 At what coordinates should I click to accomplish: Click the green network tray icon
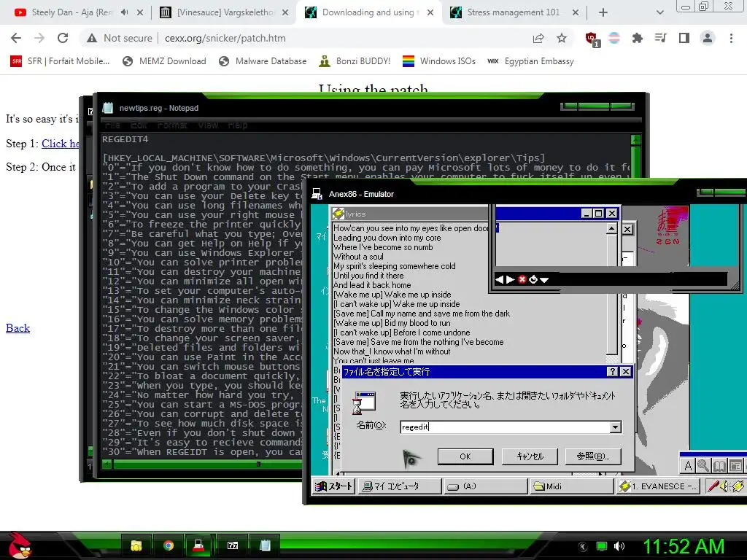(602, 546)
